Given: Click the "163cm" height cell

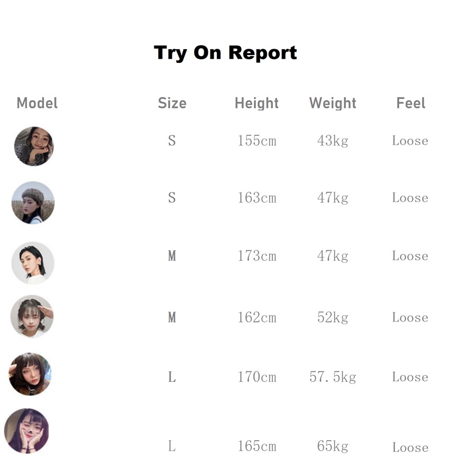Looking at the screenshot, I should tap(257, 198).
